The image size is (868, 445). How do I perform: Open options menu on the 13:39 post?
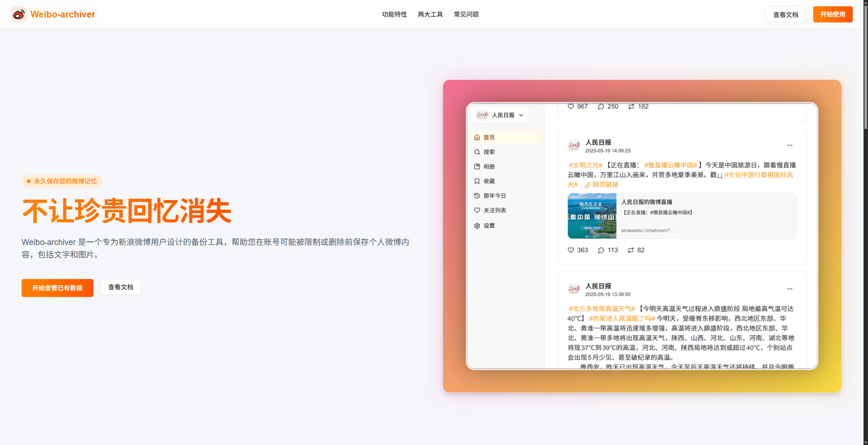(790, 288)
